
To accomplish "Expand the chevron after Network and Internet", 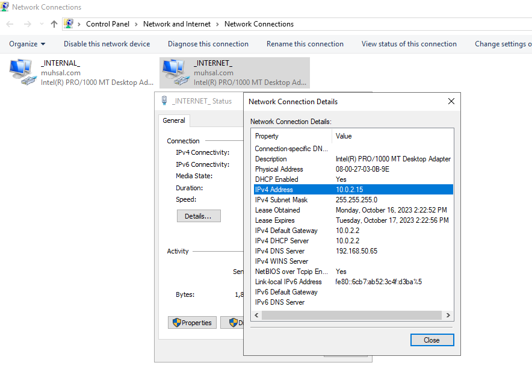I will [x=217, y=24].
